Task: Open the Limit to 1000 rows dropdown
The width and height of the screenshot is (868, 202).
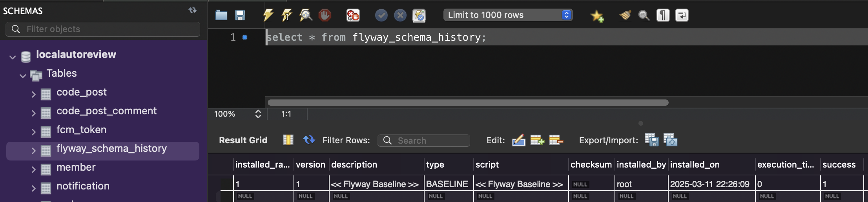Action: tap(508, 15)
